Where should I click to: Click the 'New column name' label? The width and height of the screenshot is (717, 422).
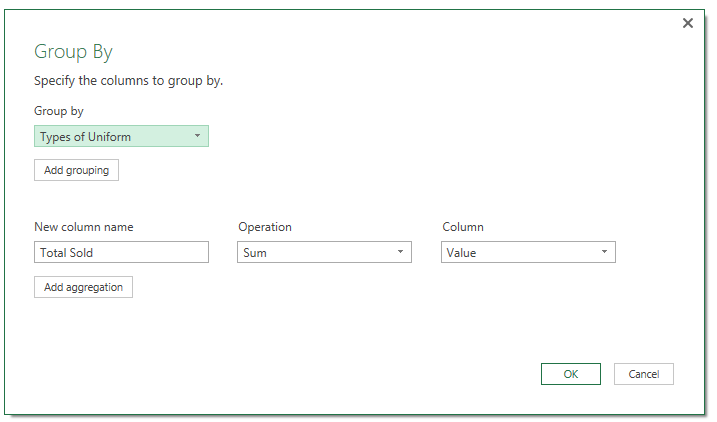(84, 227)
